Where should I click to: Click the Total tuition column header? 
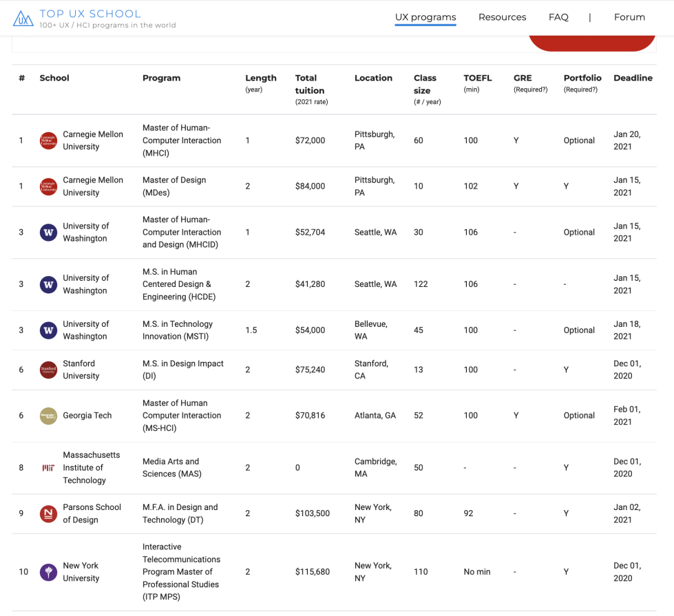[x=312, y=89]
